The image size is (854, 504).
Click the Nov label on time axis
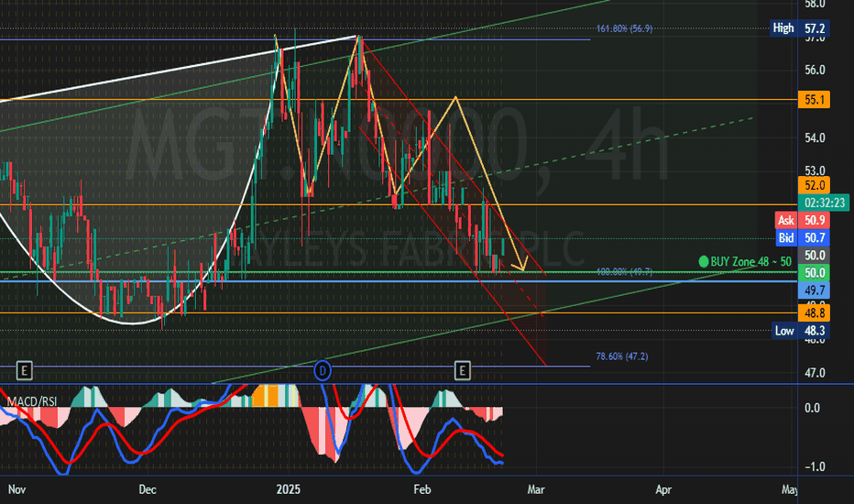click(16, 489)
